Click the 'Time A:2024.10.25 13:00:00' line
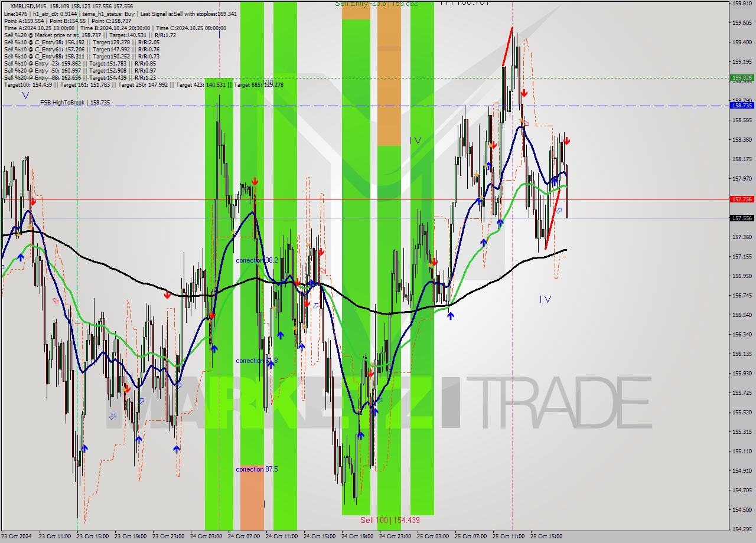 (x=115, y=28)
